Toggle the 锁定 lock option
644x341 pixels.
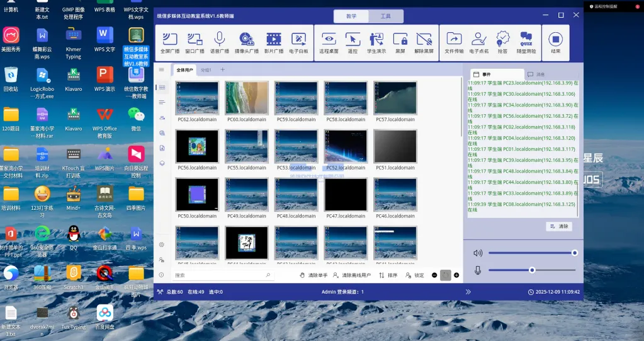tap(415, 275)
